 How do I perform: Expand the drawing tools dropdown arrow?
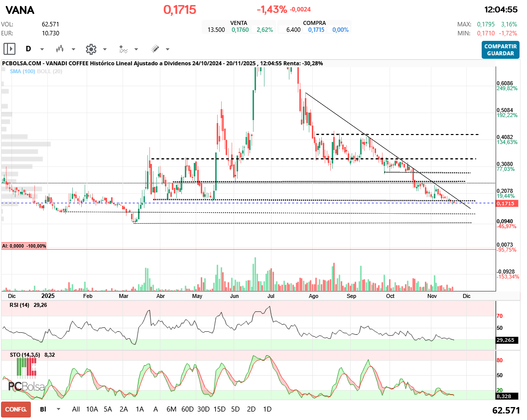pyautogui.click(x=167, y=49)
